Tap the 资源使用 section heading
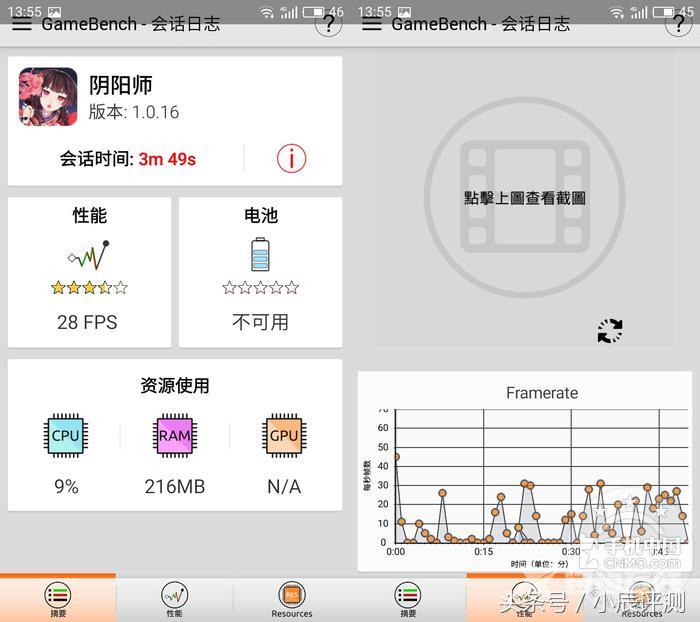Image resolution: width=700 pixels, height=622 pixels. click(175, 385)
